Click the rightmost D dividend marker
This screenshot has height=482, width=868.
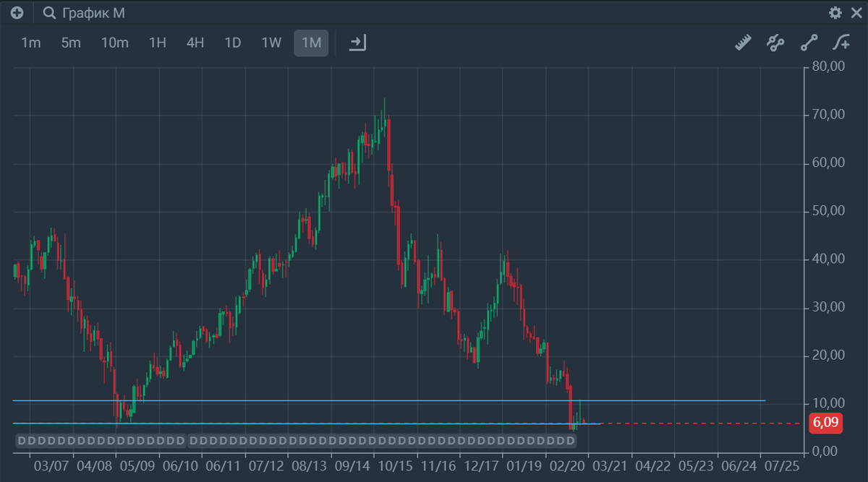(570, 440)
